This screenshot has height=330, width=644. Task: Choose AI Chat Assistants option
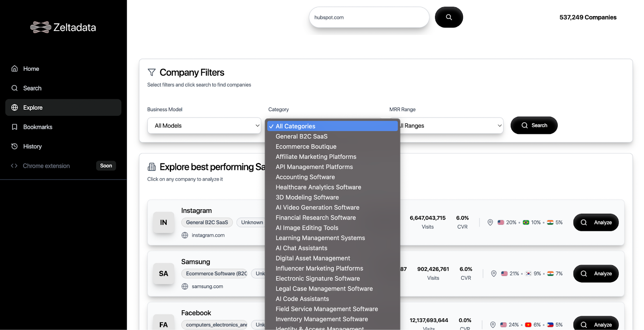coord(332,248)
